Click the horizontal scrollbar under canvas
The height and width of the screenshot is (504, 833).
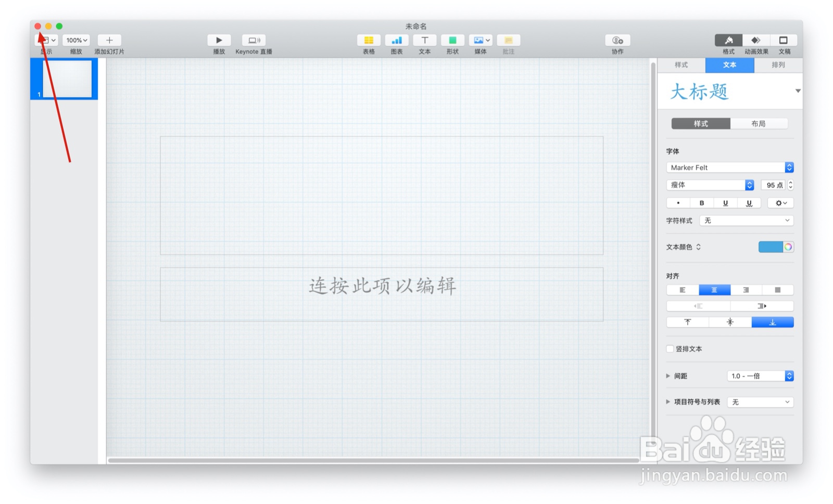373,460
